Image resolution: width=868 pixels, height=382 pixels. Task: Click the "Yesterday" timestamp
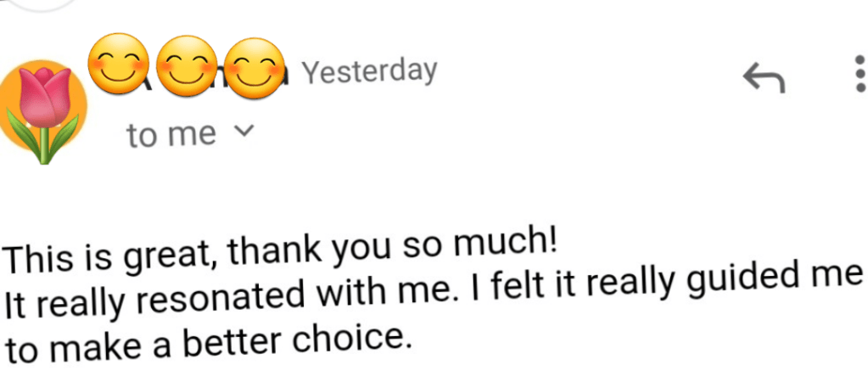coord(370,72)
